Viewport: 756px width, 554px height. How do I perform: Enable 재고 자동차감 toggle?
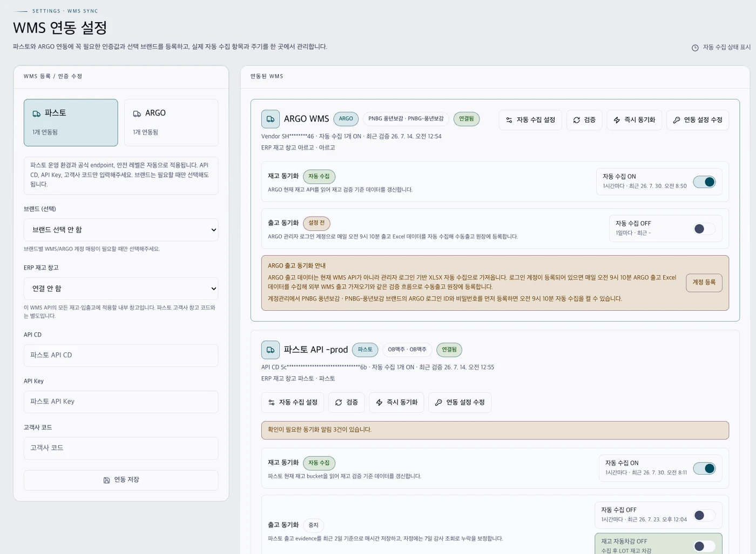705,546
